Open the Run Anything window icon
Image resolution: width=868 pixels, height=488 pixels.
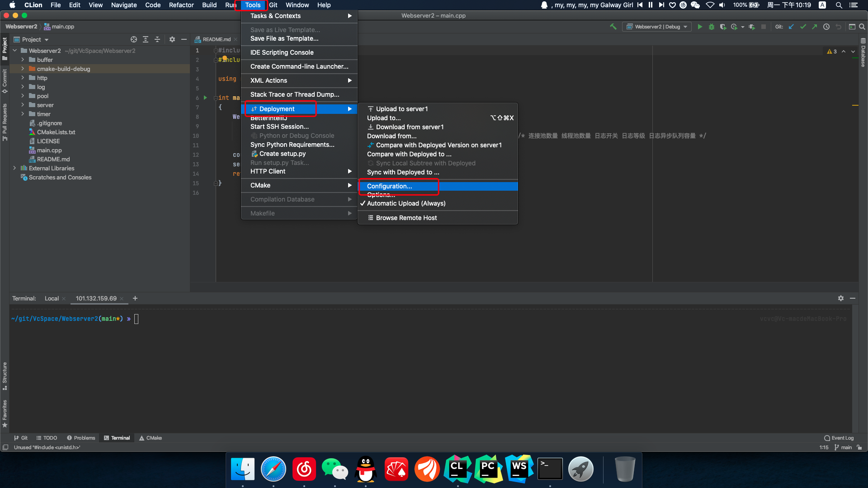coord(852,27)
